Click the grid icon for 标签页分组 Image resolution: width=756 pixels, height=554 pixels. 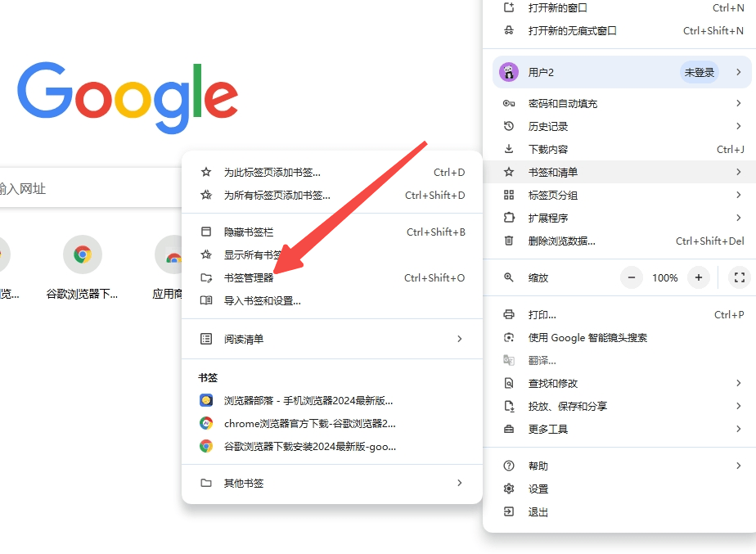point(509,195)
